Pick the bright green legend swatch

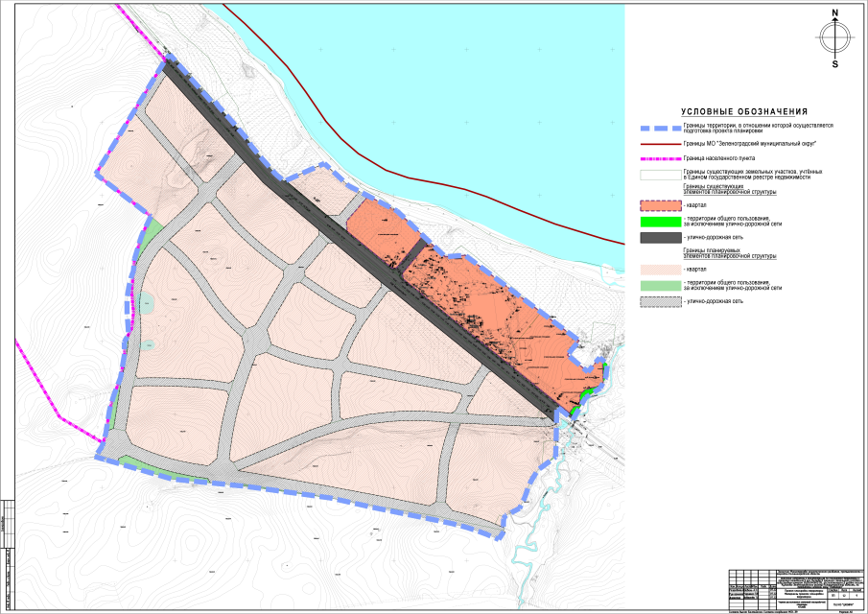coord(660,222)
